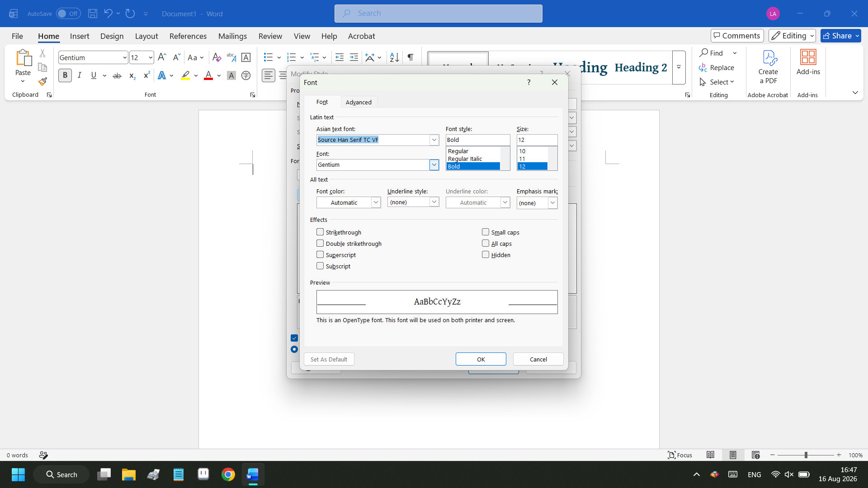Toggle AutoSave switch
The width and height of the screenshot is (868, 488).
(68, 14)
